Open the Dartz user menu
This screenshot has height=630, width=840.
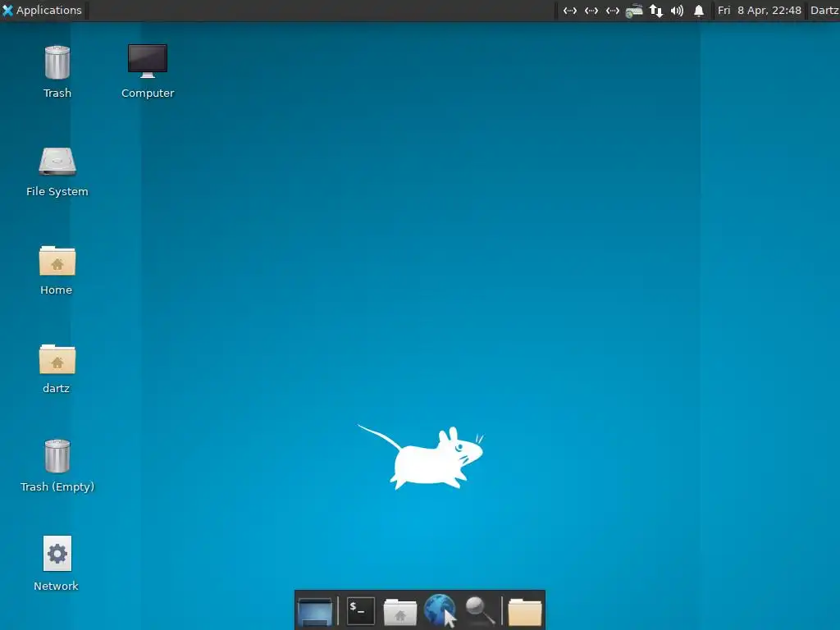[824, 10]
